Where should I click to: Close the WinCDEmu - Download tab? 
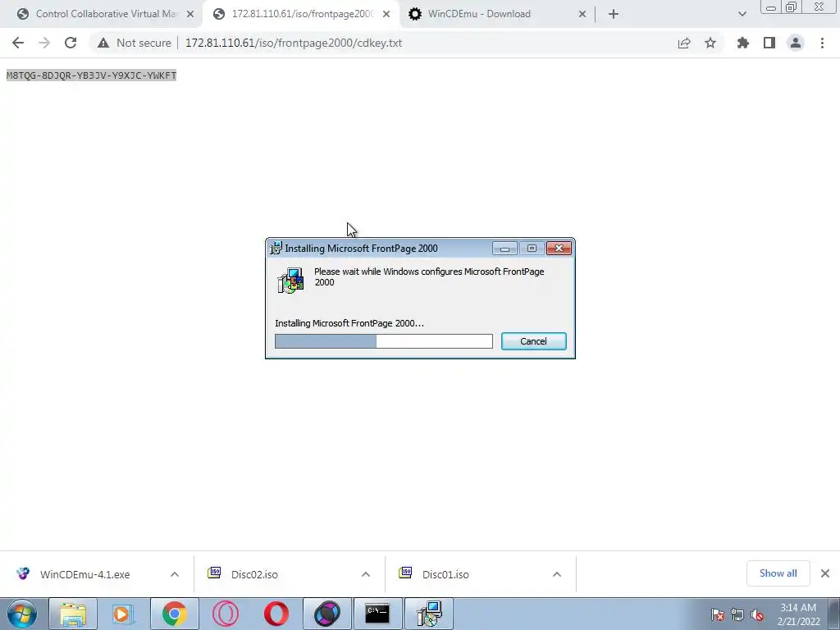582,14
